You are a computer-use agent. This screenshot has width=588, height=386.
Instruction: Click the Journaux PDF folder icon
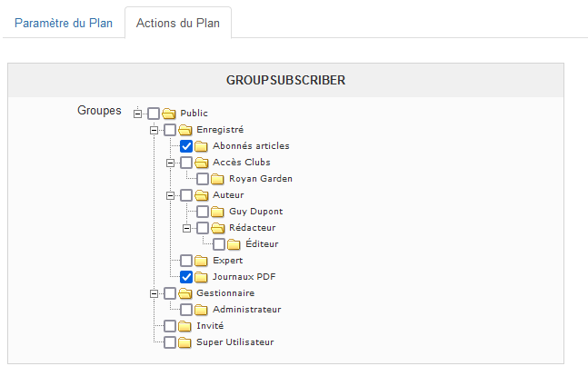[202, 277]
